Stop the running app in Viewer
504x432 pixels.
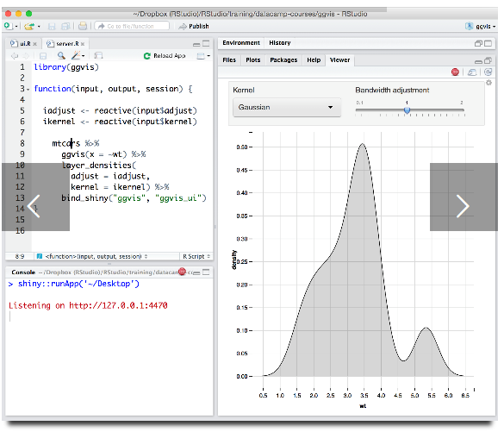point(455,72)
